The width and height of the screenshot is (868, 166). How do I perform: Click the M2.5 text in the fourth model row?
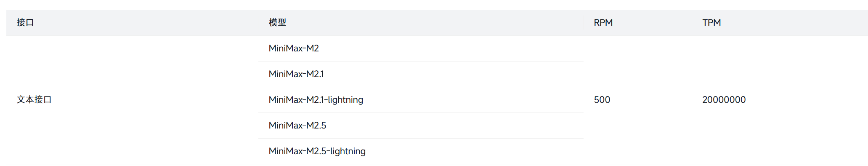[x=316, y=126]
